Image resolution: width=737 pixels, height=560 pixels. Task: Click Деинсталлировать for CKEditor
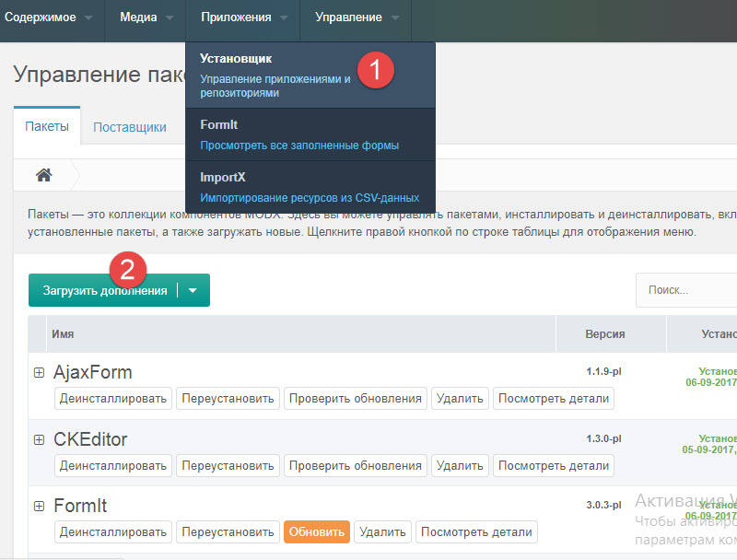113,465
